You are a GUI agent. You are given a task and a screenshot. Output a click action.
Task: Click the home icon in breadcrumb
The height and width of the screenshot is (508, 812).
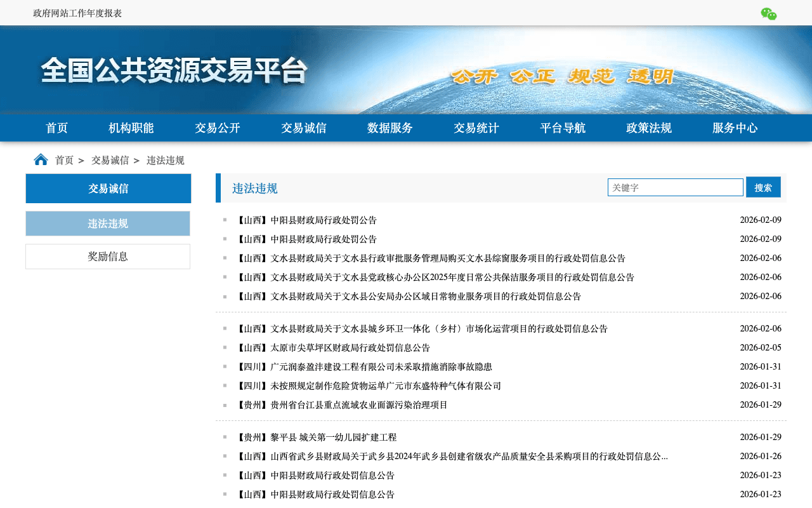click(41, 159)
